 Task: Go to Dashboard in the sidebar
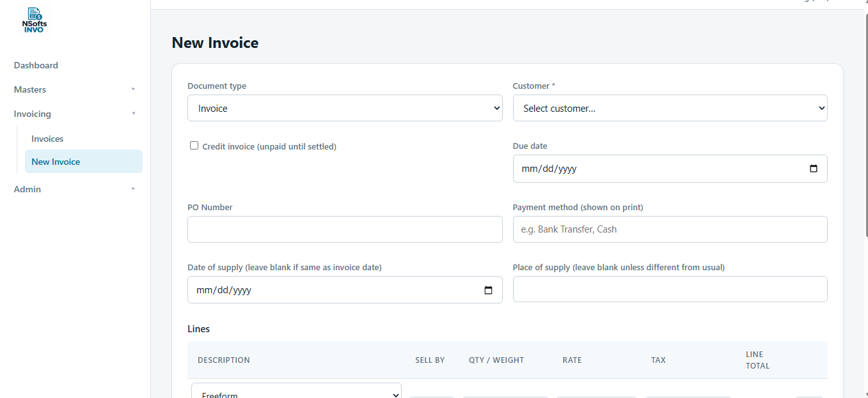pos(36,65)
